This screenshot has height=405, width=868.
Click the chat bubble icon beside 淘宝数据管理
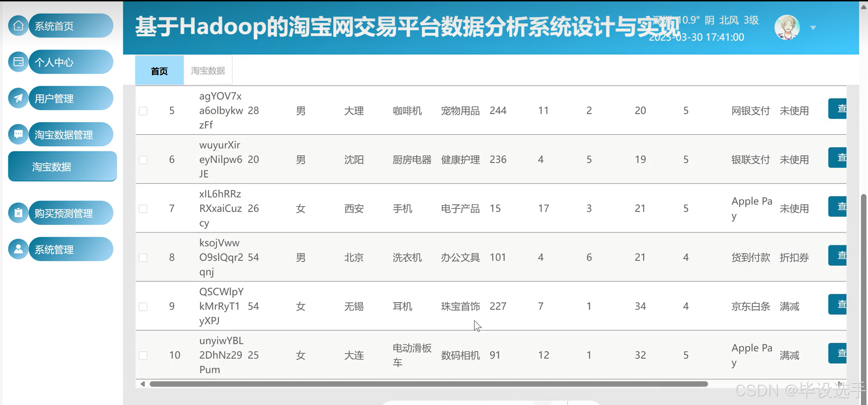18,134
